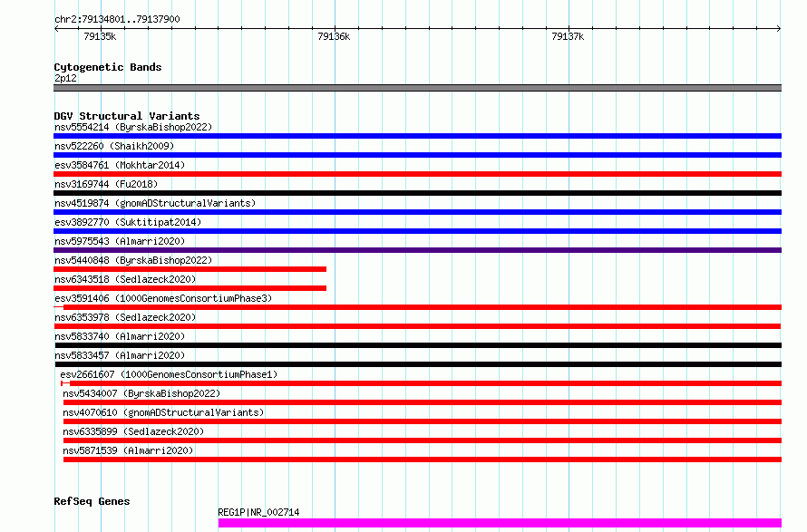Screen dimensions: 807x532
Task: Select the red bar of nsv4070610
Action: [423, 422]
